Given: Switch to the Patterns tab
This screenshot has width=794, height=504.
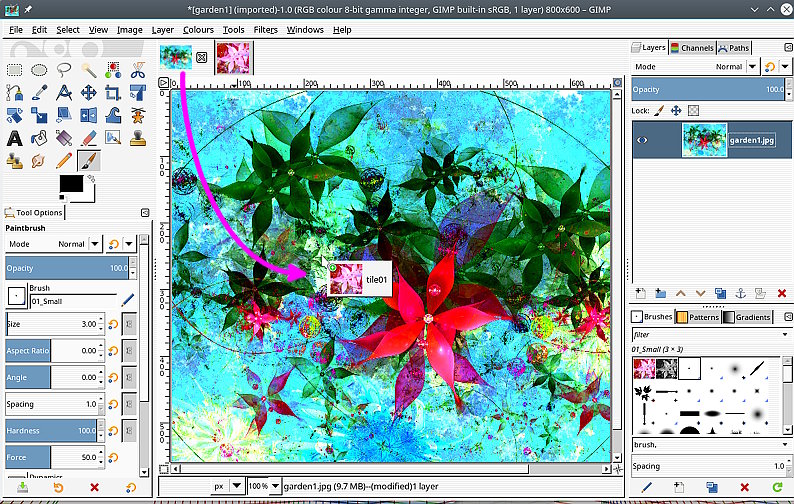Looking at the screenshot, I should click(698, 317).
